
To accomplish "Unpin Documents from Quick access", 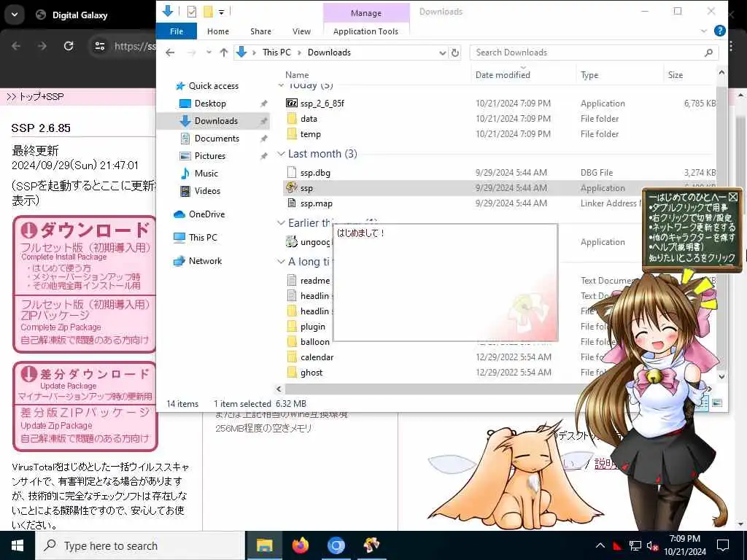I will pos(263,139).
